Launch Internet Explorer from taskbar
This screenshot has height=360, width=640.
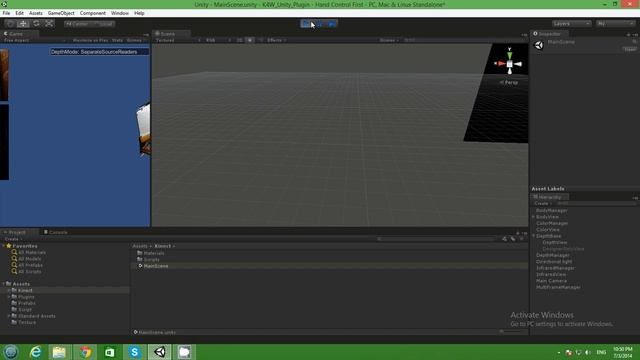(36, 352)
